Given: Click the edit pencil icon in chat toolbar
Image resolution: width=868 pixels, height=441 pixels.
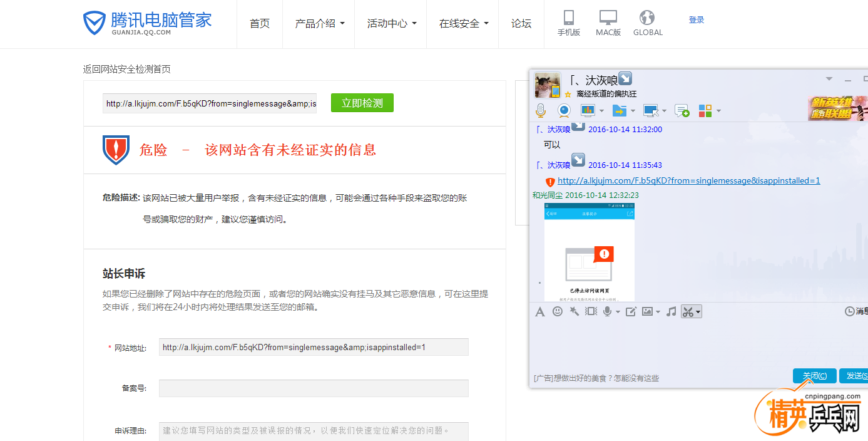Looking at the screenshot, I should click(x=631, y=311).
